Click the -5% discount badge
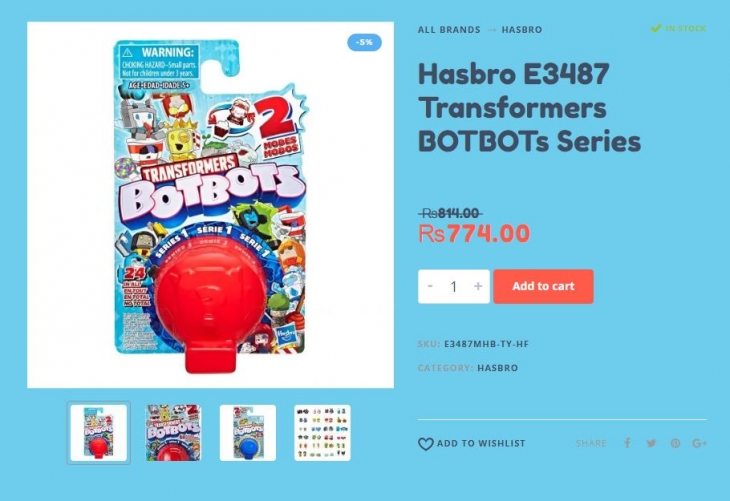730x501 pixels. coord(364,42)
